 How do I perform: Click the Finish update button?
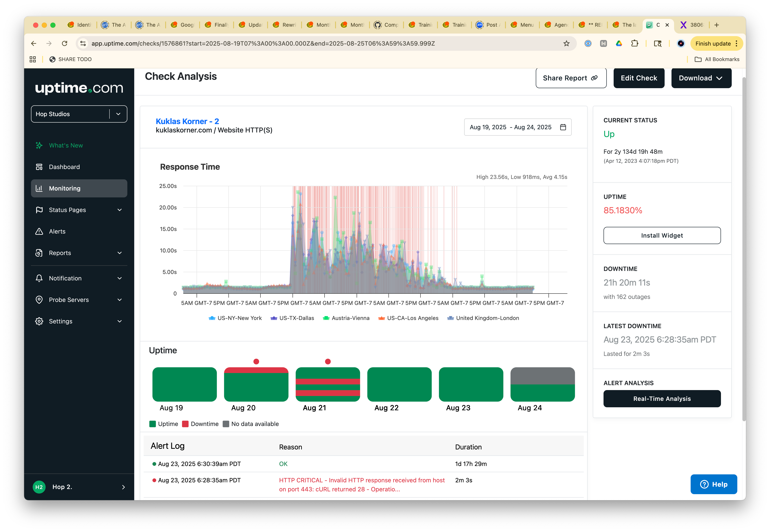(x=716, y=43)
